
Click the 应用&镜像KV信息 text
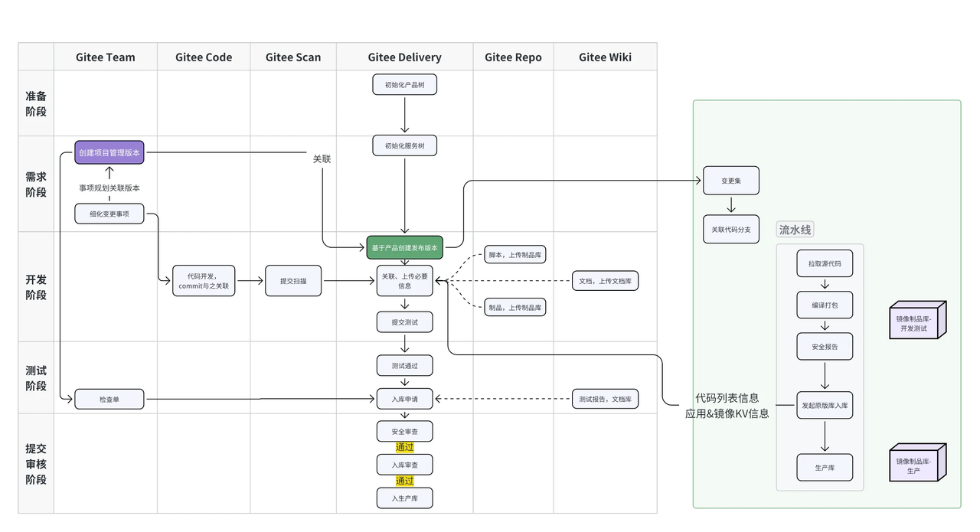coord(727,413)
